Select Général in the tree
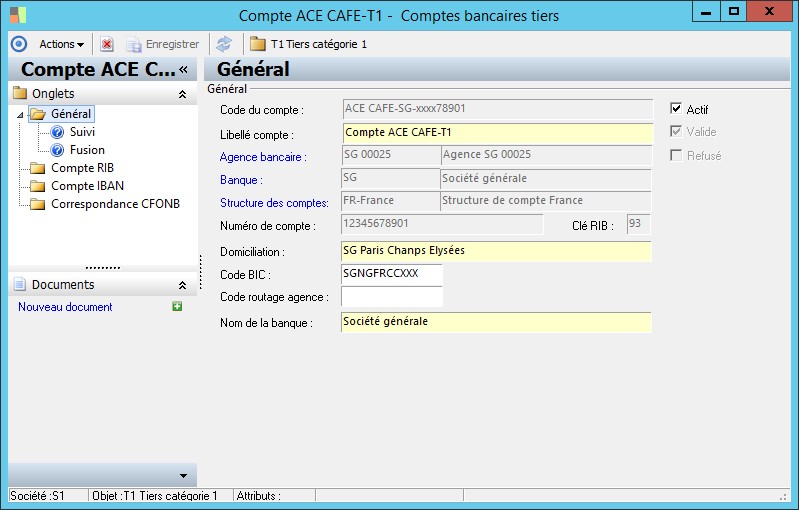 (x=71, y=114)
